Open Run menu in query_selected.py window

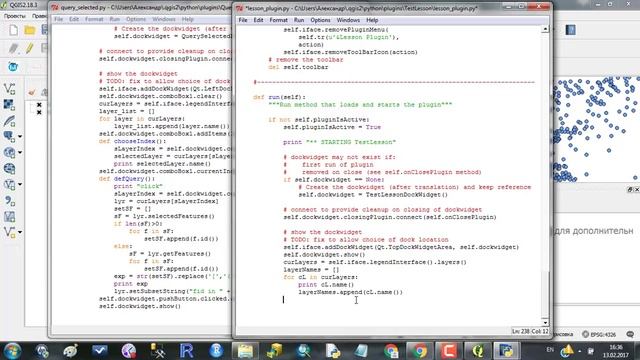click(114, 19)
